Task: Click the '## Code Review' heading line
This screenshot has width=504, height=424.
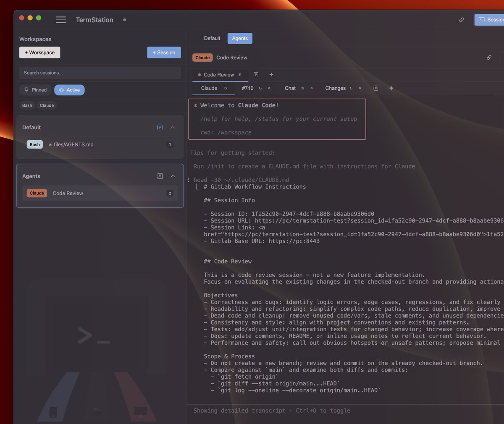Action: point(228,261)
